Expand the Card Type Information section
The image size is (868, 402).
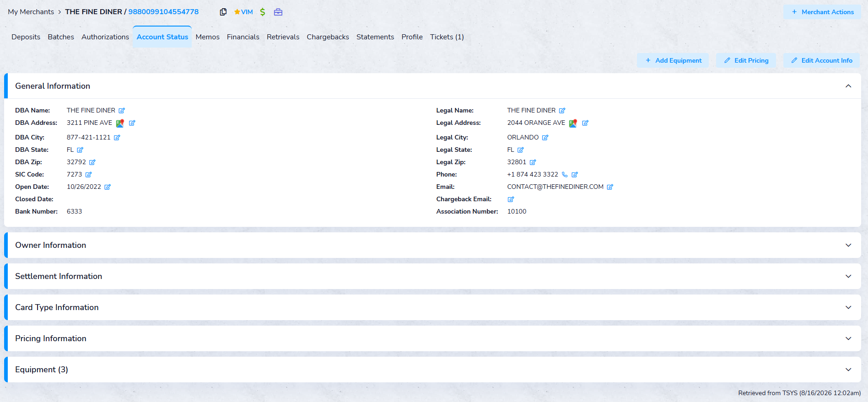[x=848, y=307]
